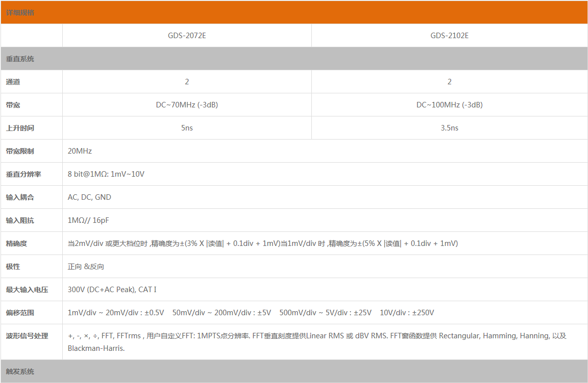The width and height of the screenshot is (588, 383).
Task: Click the 20MHz bandwidth limit value
Action: (80, 151)
